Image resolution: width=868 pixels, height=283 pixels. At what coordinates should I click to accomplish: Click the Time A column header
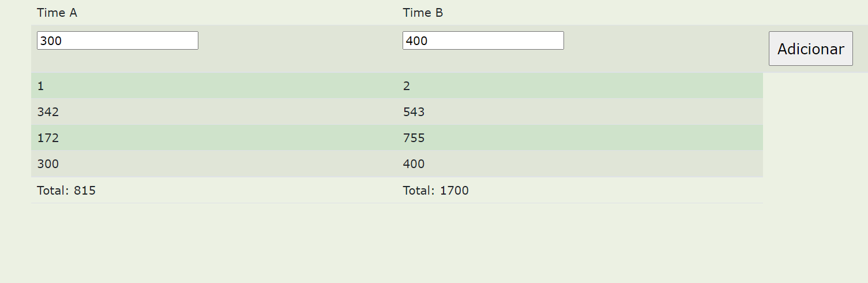[x=57, y=13]
